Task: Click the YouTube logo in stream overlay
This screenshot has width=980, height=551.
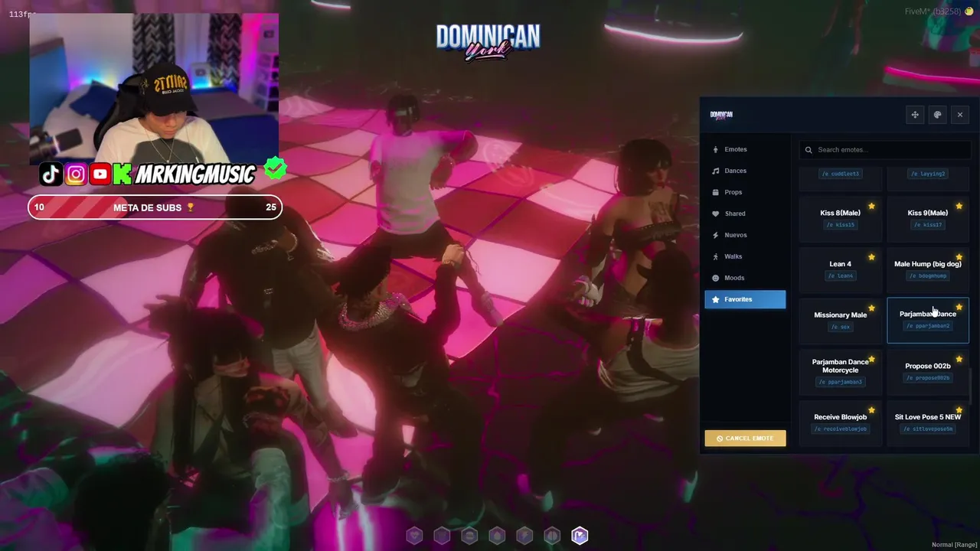Action: [100, 174]
